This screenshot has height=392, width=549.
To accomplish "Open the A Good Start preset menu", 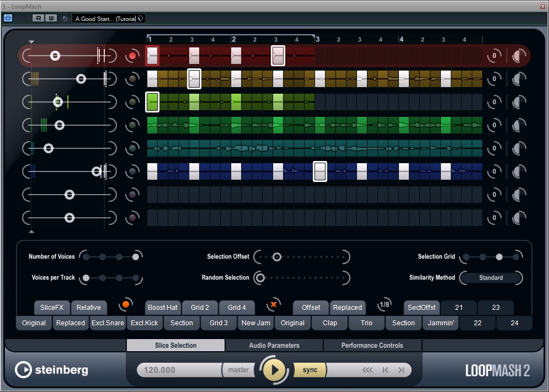I will pyautogui.click(x=105, y=19).
